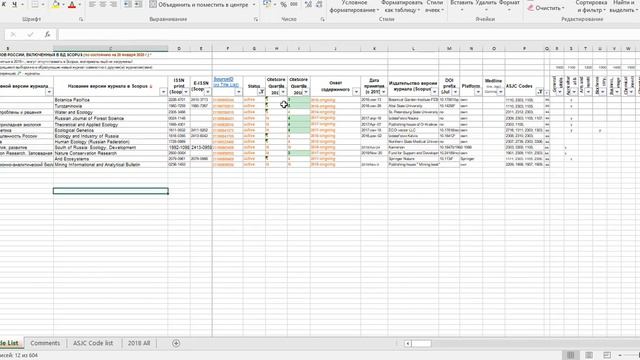Select cell Mining Informational and Analytical Bulletin
This screenshot has height=360, width=640.
click(111, 164)
